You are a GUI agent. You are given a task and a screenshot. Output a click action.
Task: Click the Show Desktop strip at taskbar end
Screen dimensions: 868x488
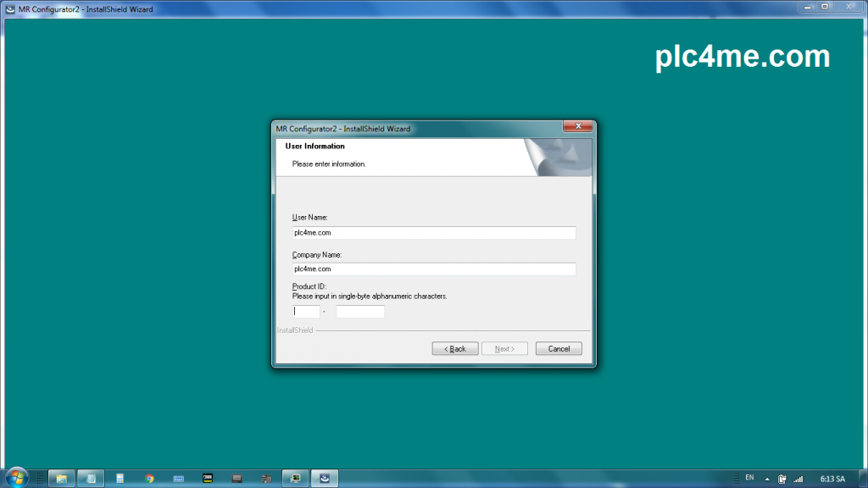[863, 479]
